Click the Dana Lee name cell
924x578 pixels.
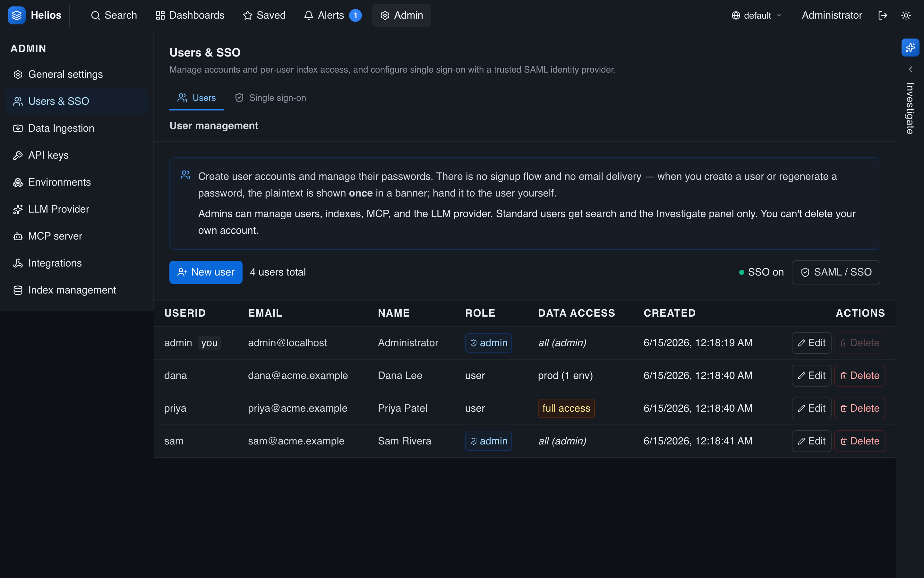[x=400, y=376]
